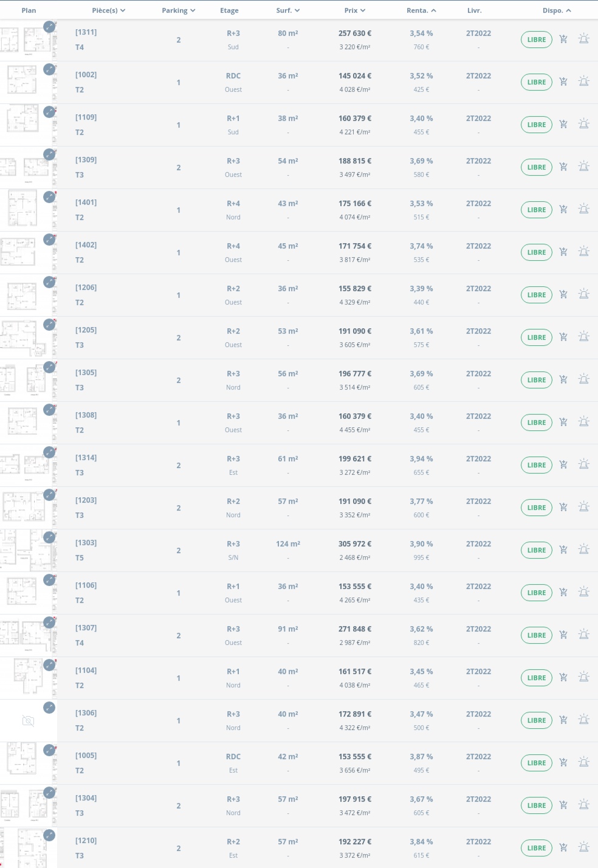Enable alert for lot 1104
The width and height of the screenshot is (598, 868).
tap(583, 678)
